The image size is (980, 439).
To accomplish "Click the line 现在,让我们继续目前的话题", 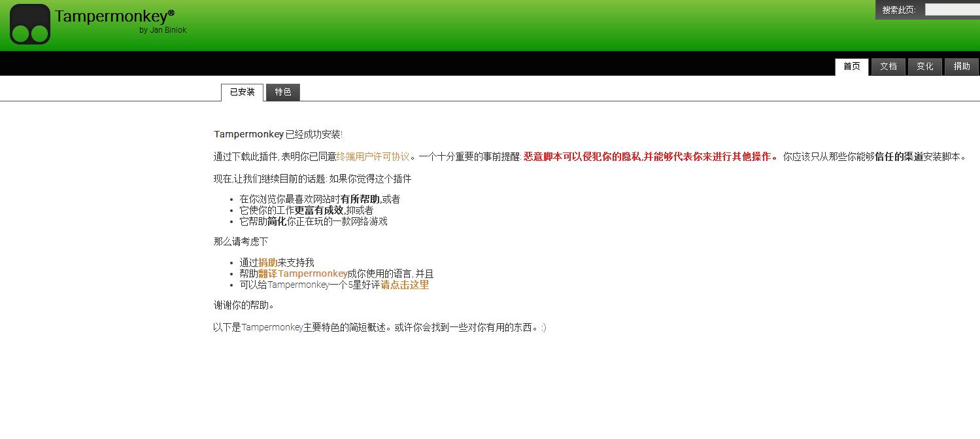I will click(313, 179).
